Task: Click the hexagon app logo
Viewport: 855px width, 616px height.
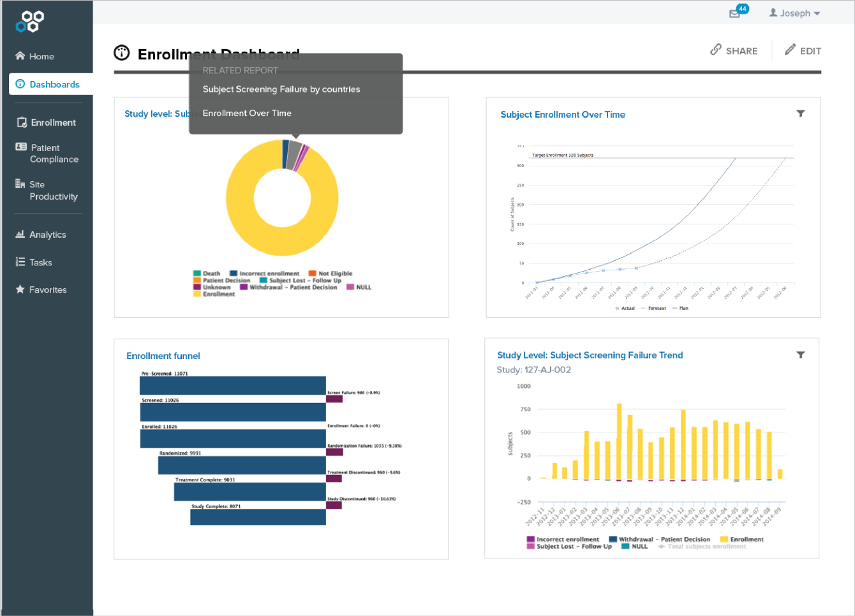Action: (30, 21)
